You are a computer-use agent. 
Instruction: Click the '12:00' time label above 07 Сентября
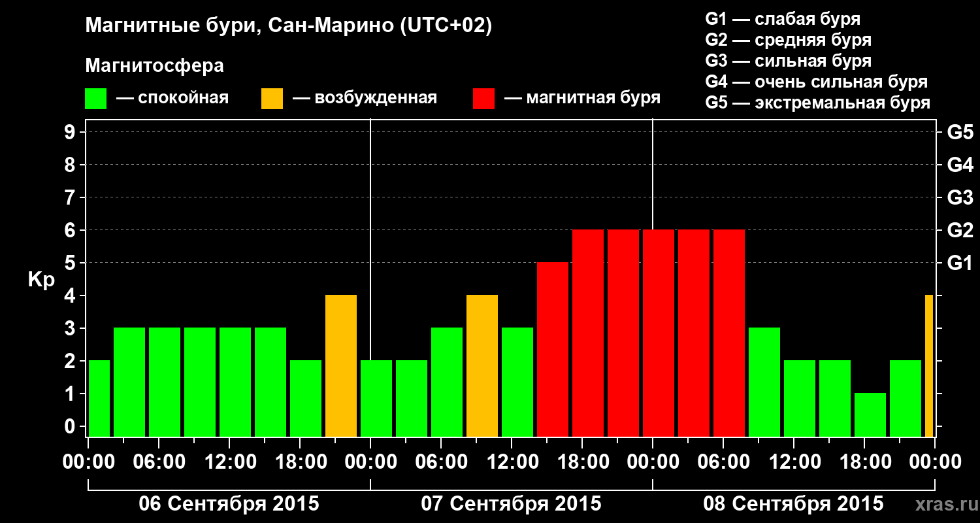(512, 463)
